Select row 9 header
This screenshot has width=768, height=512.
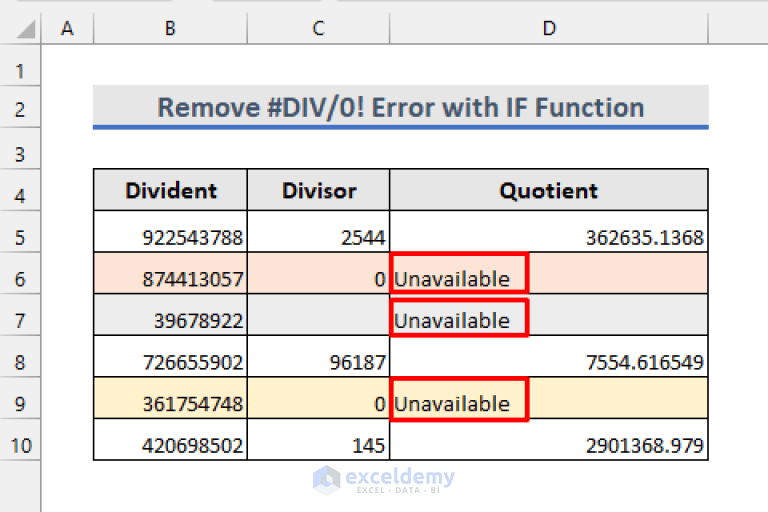(x=20, y=398)
